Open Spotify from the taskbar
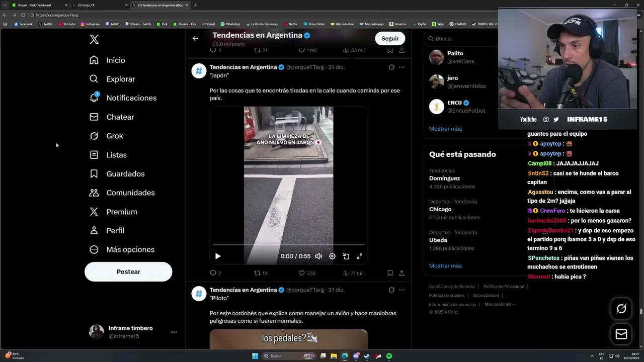 (389, 356)
